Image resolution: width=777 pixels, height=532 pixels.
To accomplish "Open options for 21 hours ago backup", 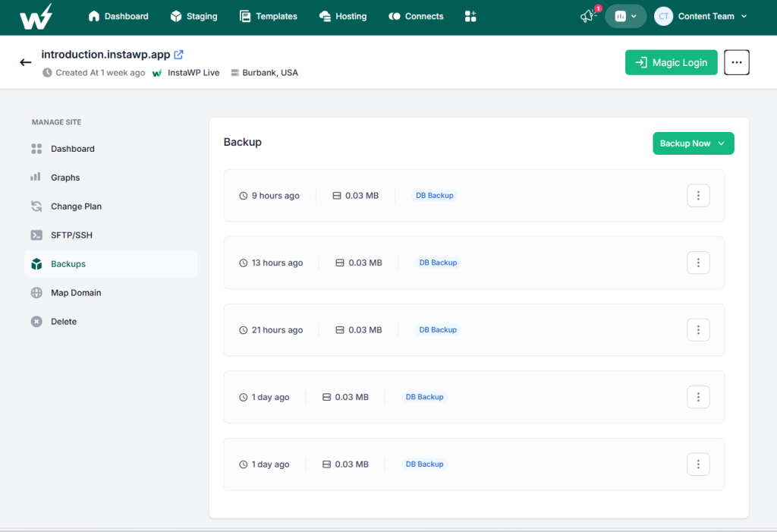I will pyautogui.click(x=698, y=329).
